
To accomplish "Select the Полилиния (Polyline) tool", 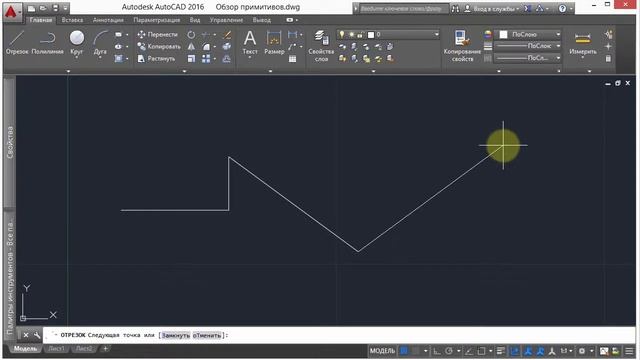I will (x=47, y=42).
